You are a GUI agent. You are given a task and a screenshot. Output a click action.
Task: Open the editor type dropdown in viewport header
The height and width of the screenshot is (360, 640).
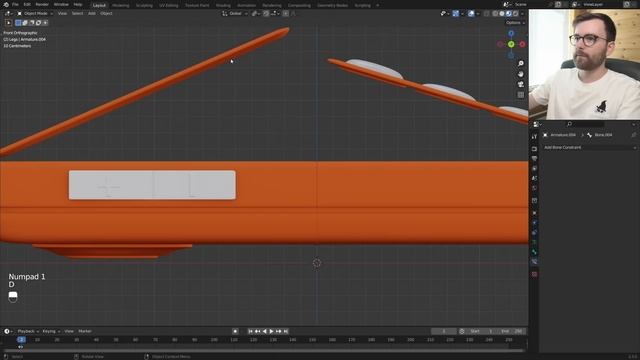(8, 13)
